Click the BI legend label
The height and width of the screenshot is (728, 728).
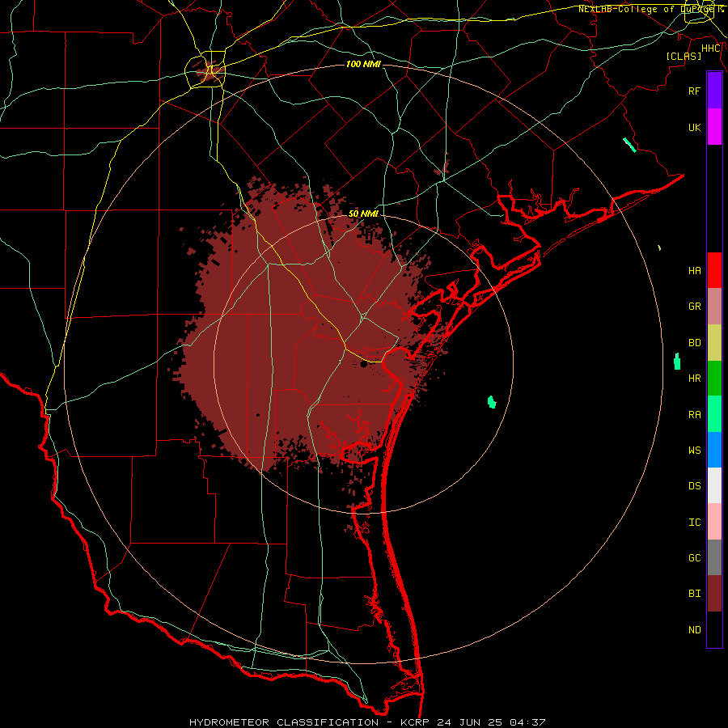694,594
